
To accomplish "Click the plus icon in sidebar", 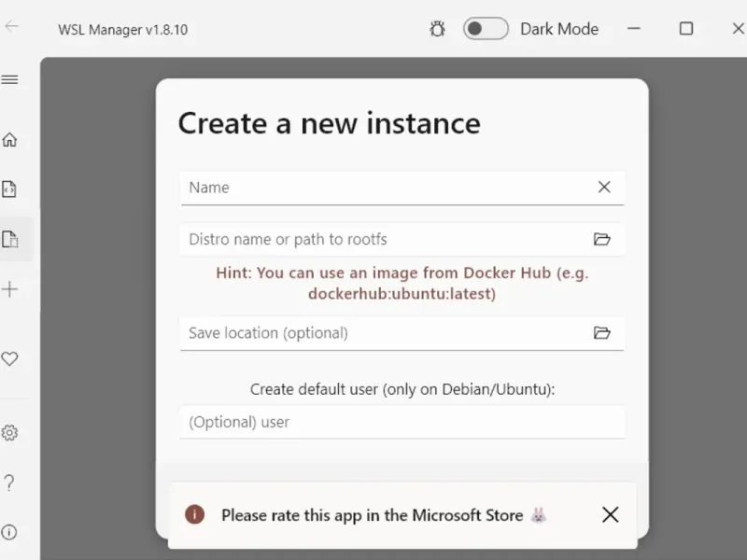I will 10,289.
